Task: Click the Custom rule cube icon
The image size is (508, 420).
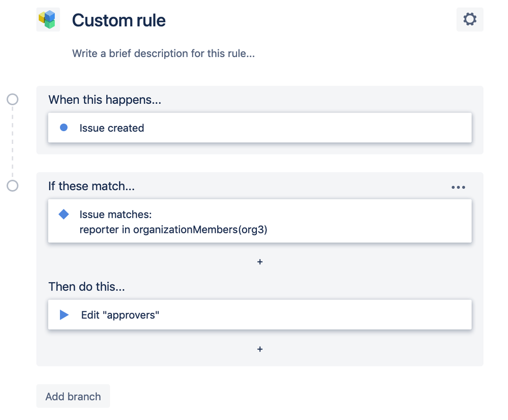Action: 48,19
